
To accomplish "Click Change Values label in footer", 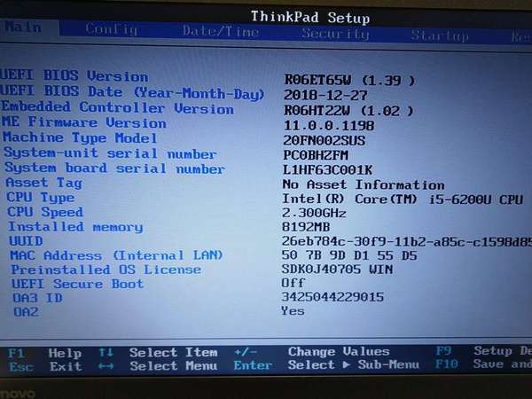I will (339, 351).
